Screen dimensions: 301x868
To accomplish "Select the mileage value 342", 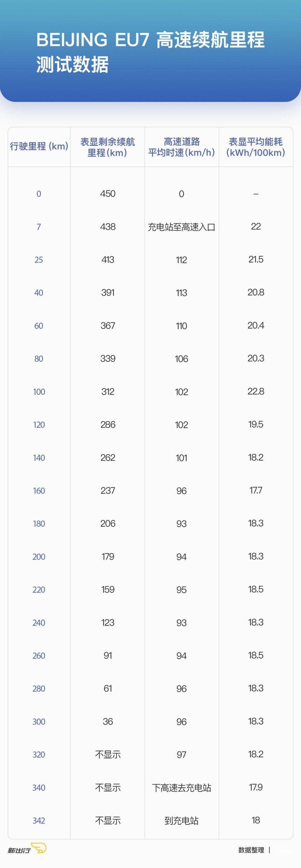I will click(x=39, y=821).
